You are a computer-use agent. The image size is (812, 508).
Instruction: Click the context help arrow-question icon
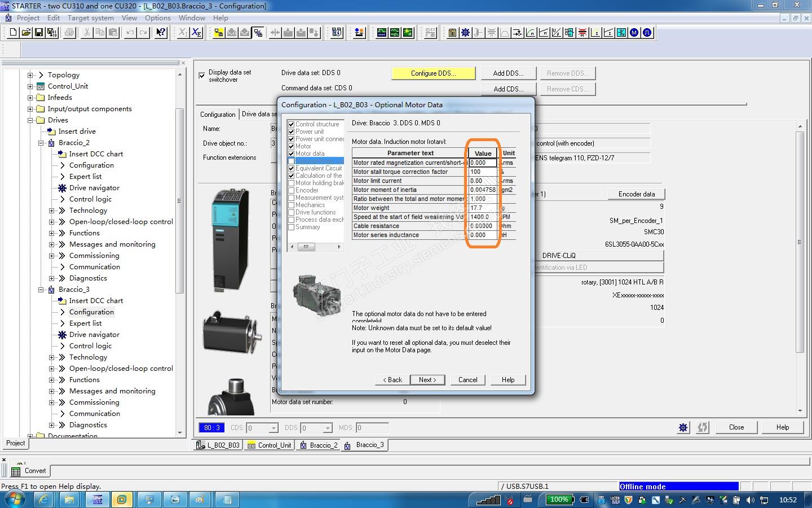[161, 33]
